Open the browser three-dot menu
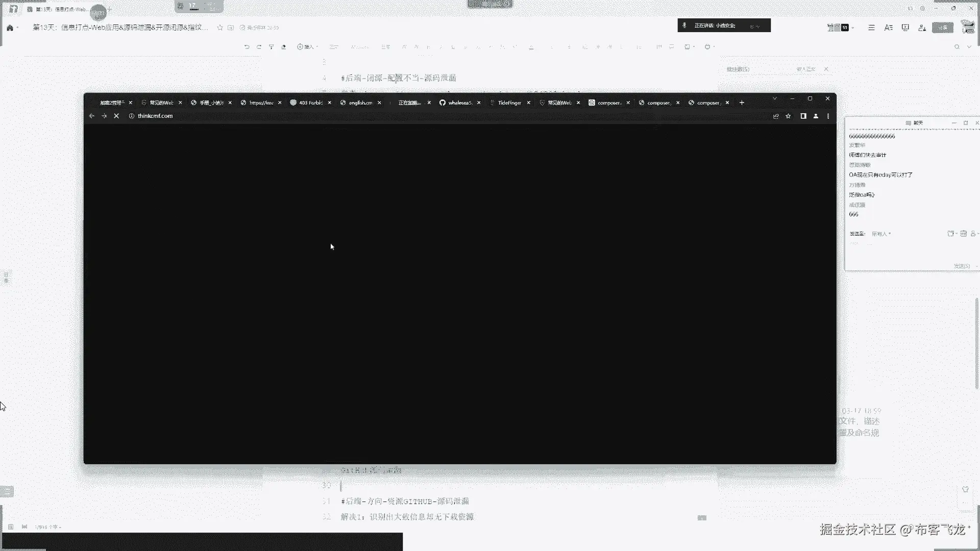Viewport: 980px width, 551px height. point(828,116)
